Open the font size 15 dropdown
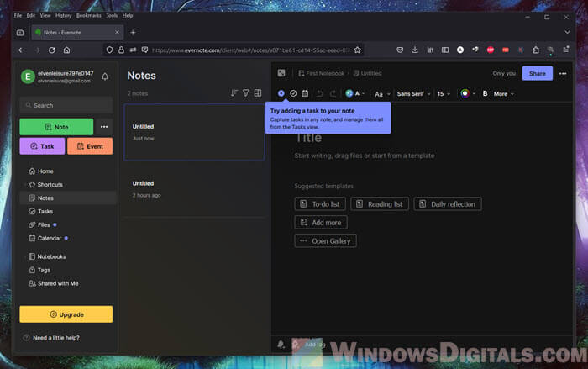588x369 pixels. pos(444,94)
